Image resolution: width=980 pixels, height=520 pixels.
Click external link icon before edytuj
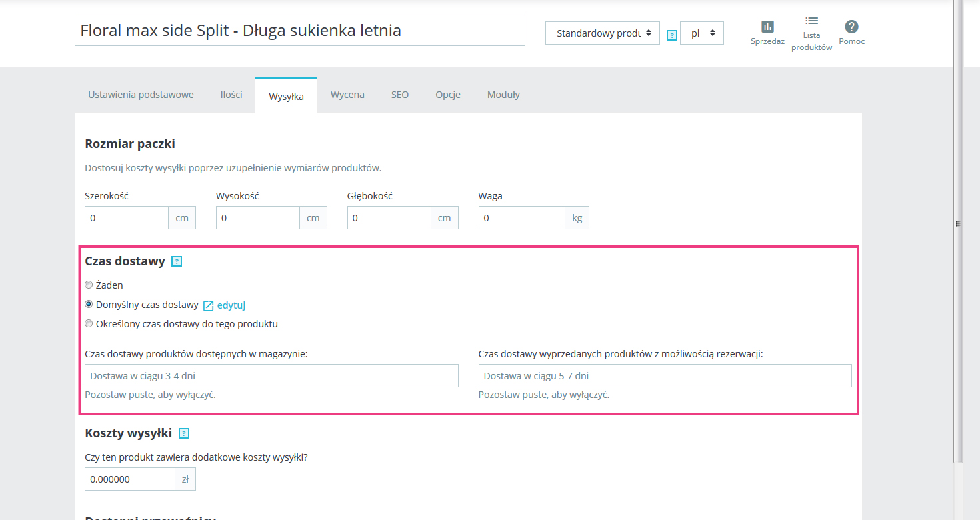[x=208, y=305]
